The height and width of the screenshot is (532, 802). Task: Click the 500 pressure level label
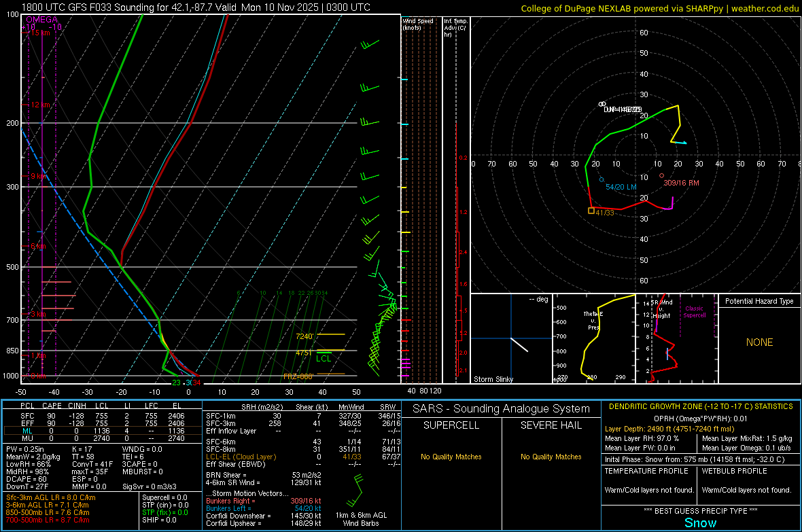12,267
